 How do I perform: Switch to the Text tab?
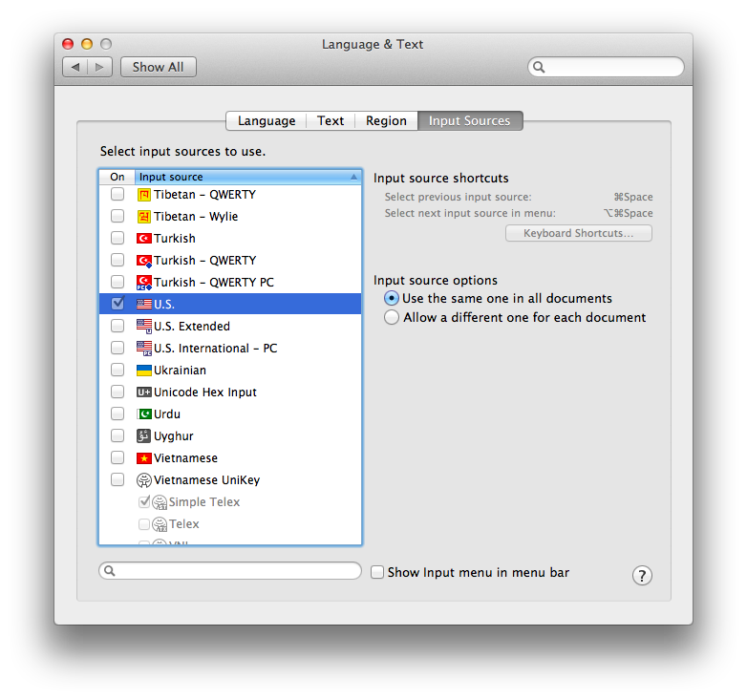coord(331,121)
